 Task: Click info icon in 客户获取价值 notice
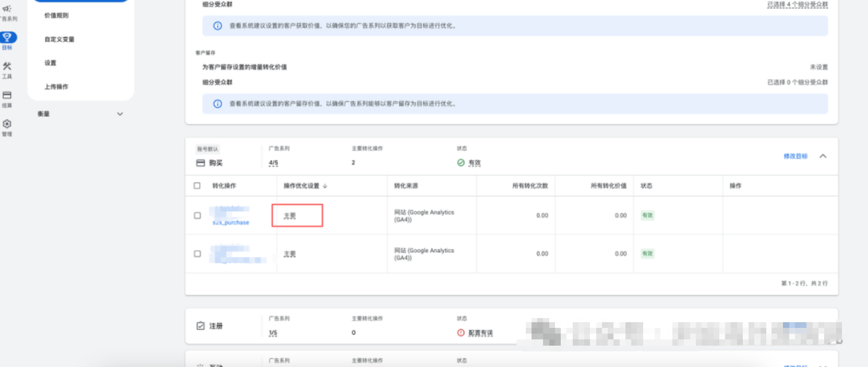click(x=218, y=26)
